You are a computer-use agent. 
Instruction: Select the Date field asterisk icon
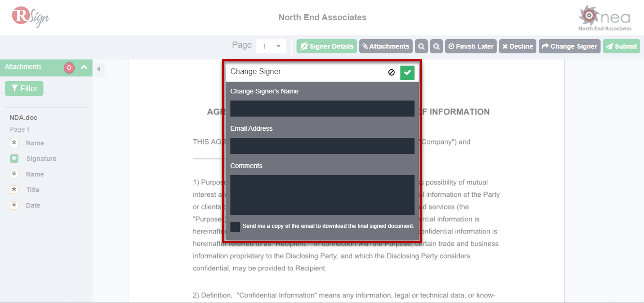(x=14, y=205)
